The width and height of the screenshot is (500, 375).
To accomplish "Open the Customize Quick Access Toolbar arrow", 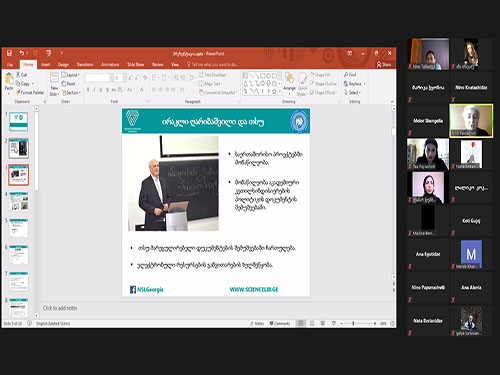I will 61,53.
